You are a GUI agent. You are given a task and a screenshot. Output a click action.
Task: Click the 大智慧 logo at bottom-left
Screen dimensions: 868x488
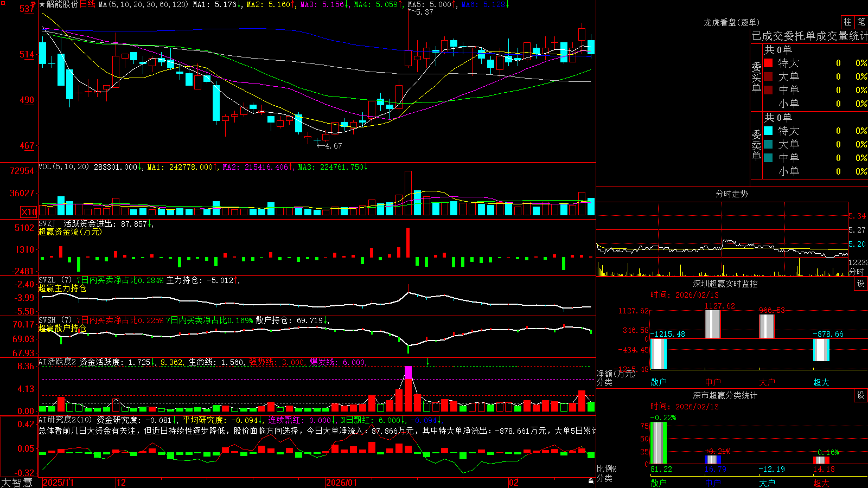17,482
